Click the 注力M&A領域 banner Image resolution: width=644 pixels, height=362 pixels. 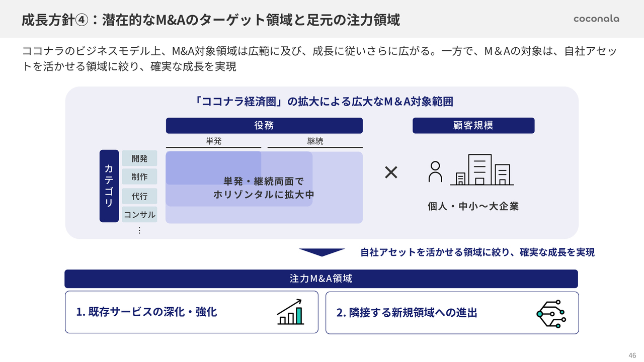point(321,279)
